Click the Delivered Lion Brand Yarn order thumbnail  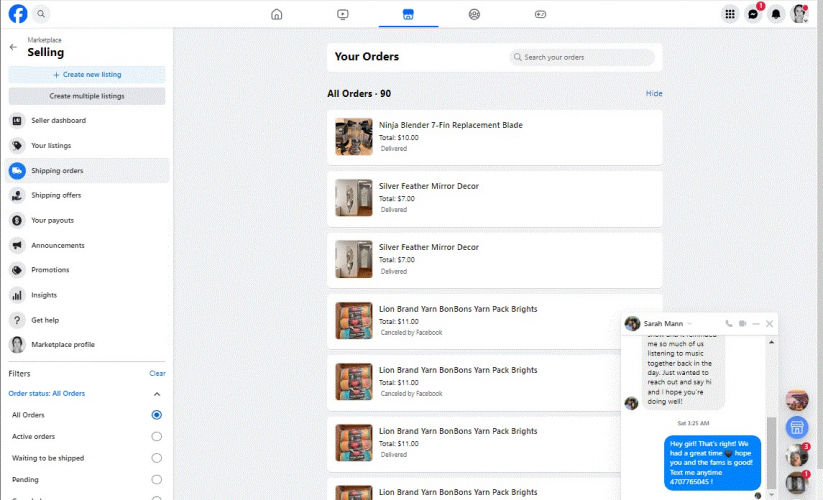[354, 443]
